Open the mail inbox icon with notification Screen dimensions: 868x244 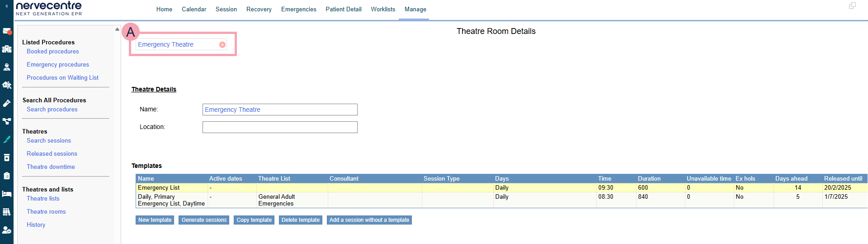[7, 31]
